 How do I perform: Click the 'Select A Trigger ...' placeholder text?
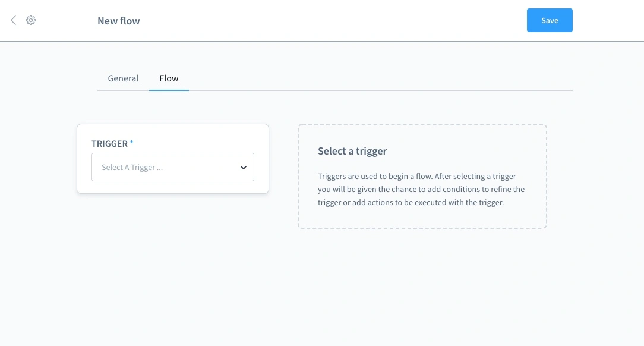click(x=132, y=168)
